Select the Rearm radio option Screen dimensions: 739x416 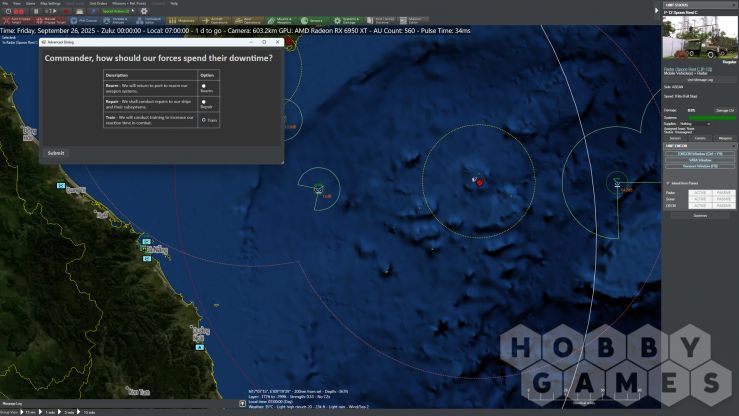(204, 86)
